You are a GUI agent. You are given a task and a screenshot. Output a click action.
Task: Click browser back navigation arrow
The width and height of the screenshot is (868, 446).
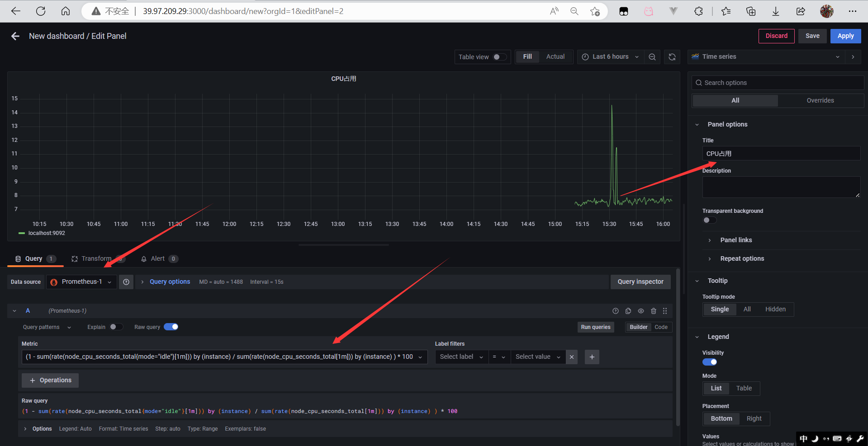[16, 11]
